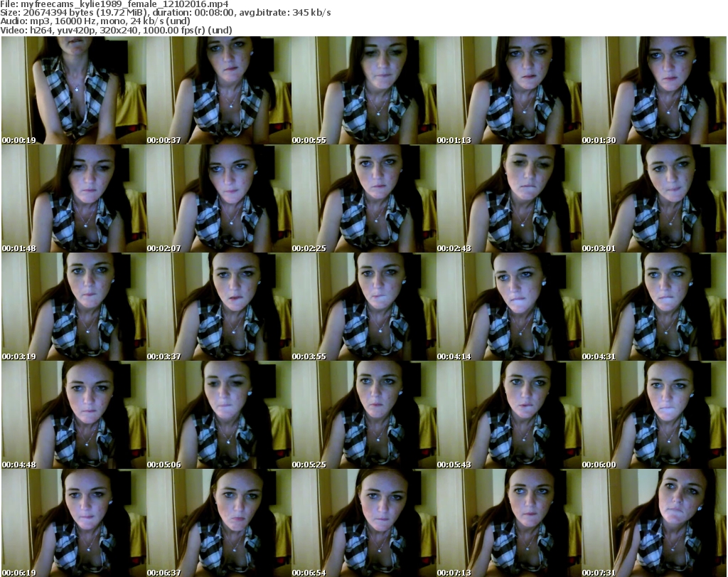The height and width of the screenshot is (577, 728).
Task: Choose the video frame at 00:05:25
Action: tap(363, 415)
